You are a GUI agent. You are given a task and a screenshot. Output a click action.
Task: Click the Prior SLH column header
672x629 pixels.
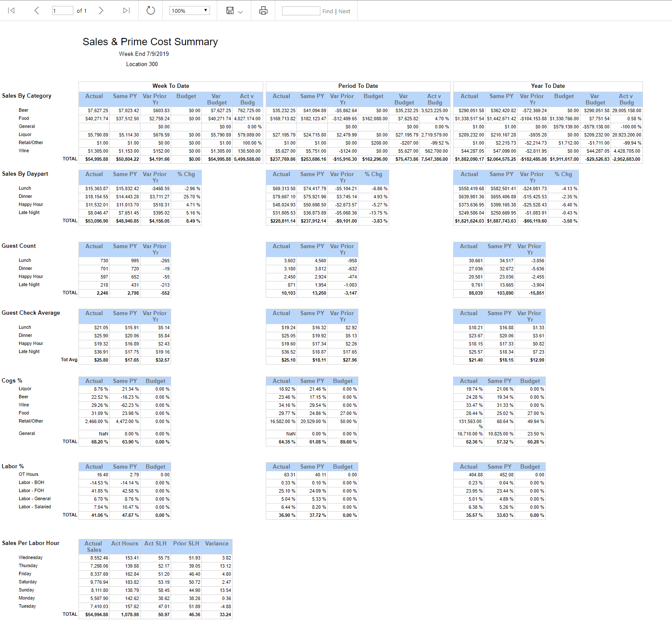(186, 543)
